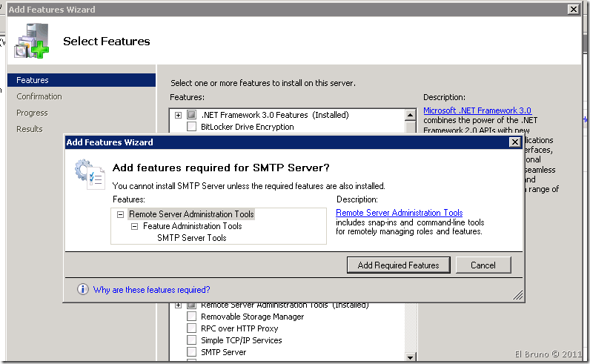The width and height of the screenshot is (590, 364).
Task: Toggle .NET Framework 3.0 Features checkbox
Action: pyautogui.click(x=191, y=114)
